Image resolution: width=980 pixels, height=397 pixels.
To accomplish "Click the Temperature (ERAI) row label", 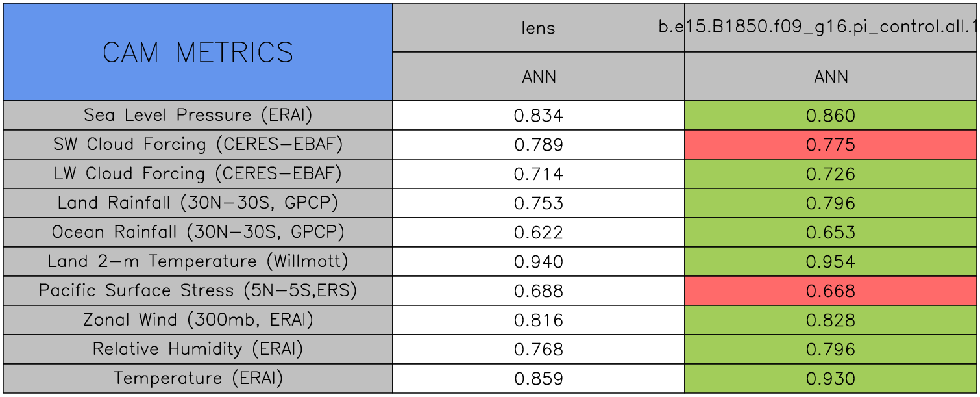I will [198, 378].
